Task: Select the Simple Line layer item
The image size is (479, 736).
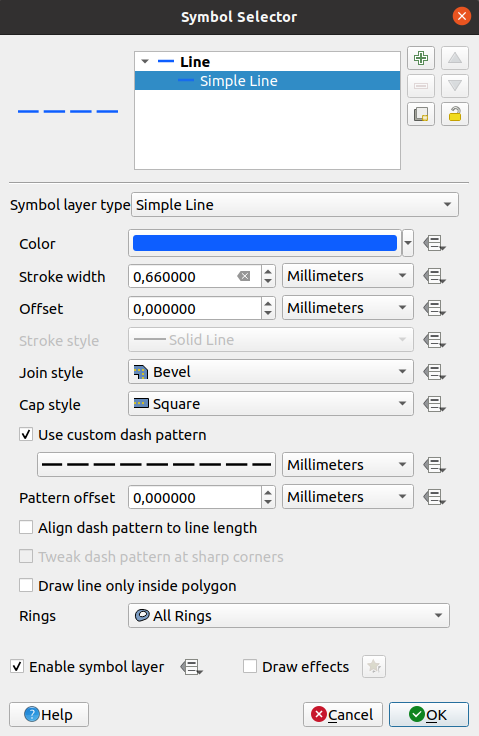Action: (x=267, y=81)
